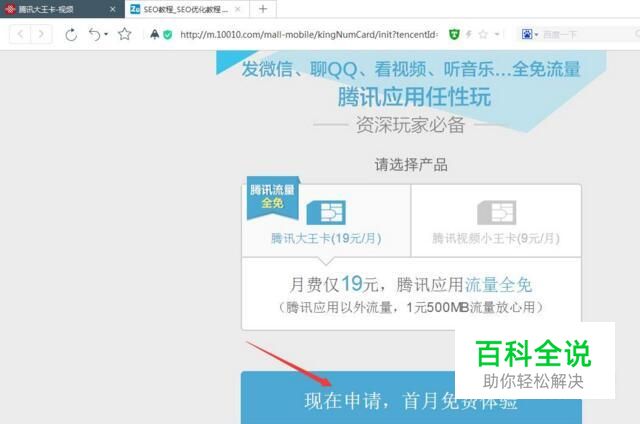Select the 腾讯视频小王卡(9元/月) product
The image size is (640, 424).
[x=496, y=220]
